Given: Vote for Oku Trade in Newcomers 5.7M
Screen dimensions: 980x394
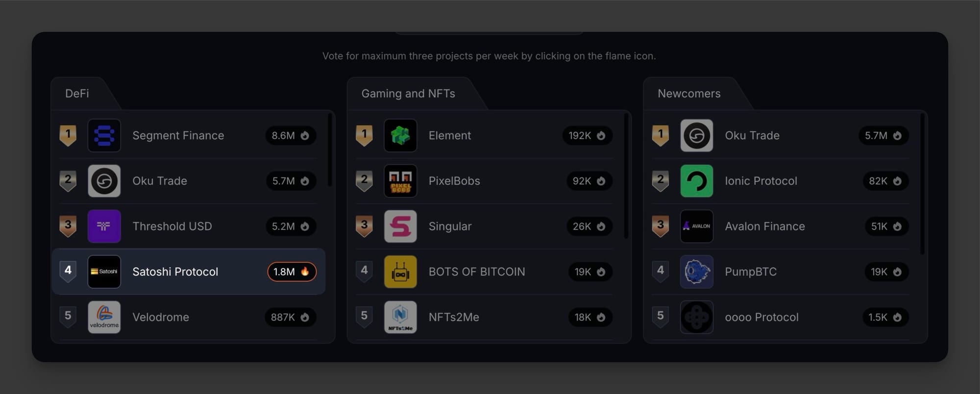Looking at the screenshot, I should pyautogui.click(x=883, y=135).
